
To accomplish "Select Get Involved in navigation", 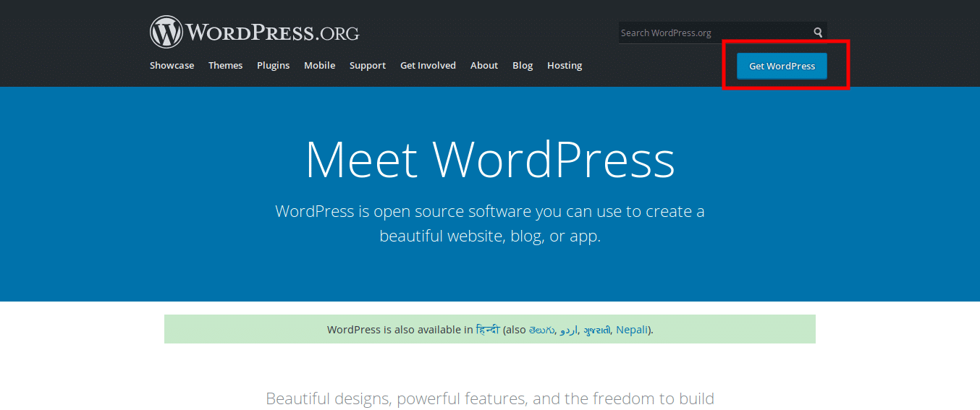I will 428,65.
